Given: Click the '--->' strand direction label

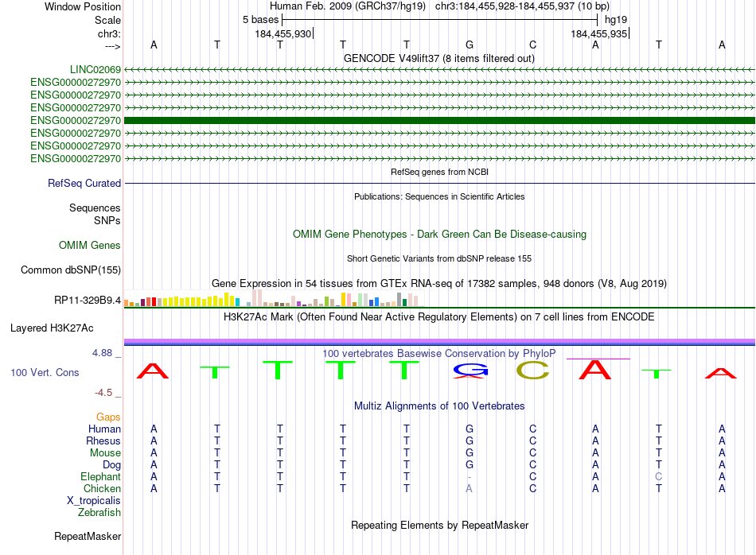Looking at the screenshot, I should (112, 46).
